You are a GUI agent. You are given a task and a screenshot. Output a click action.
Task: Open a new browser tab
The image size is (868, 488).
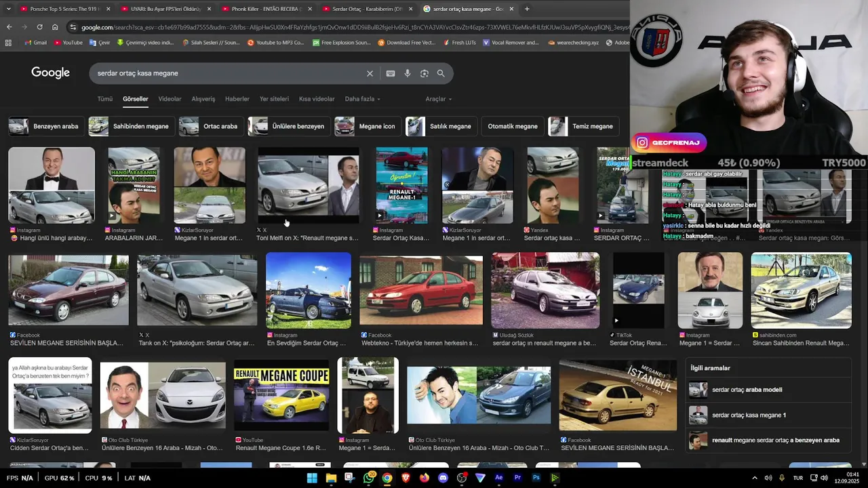(x=527, y=9)
